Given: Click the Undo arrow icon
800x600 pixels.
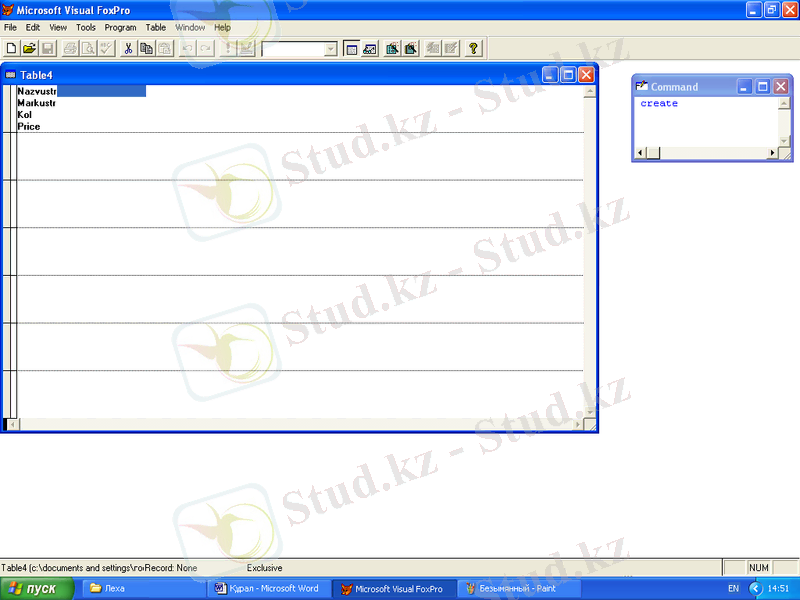Looking at the screenshot, I should click(187, 48).
